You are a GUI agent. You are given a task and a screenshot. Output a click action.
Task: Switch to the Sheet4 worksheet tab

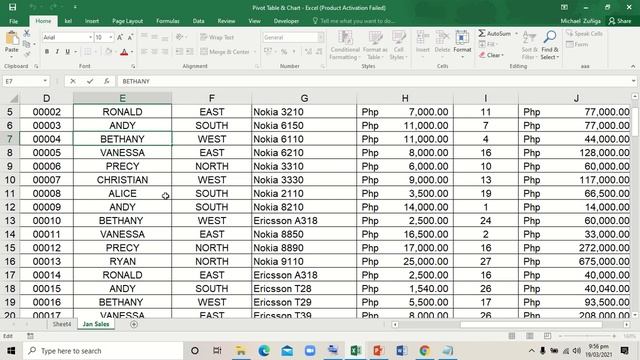point(62,324)
